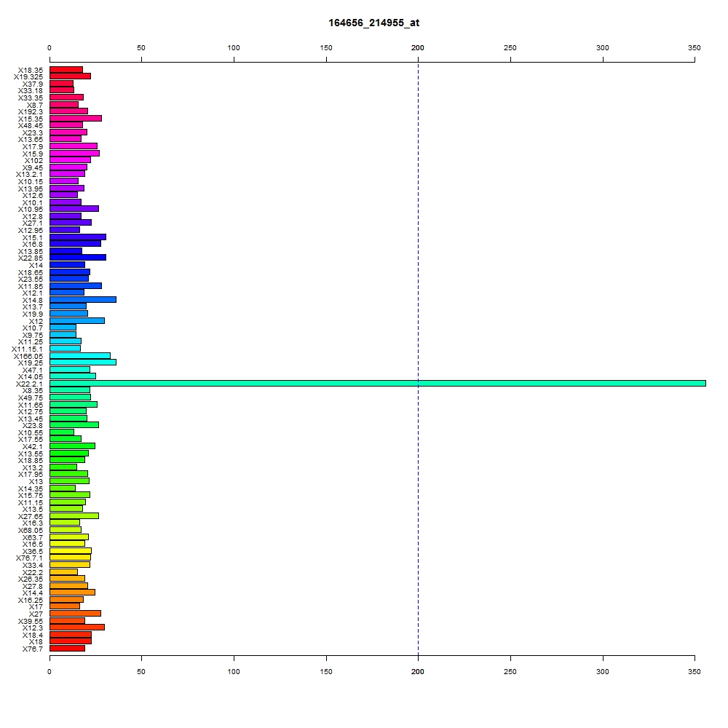Select the X11.65 label
The height and width of the screenshot is (728, 728).
click(x=31, y=405)
